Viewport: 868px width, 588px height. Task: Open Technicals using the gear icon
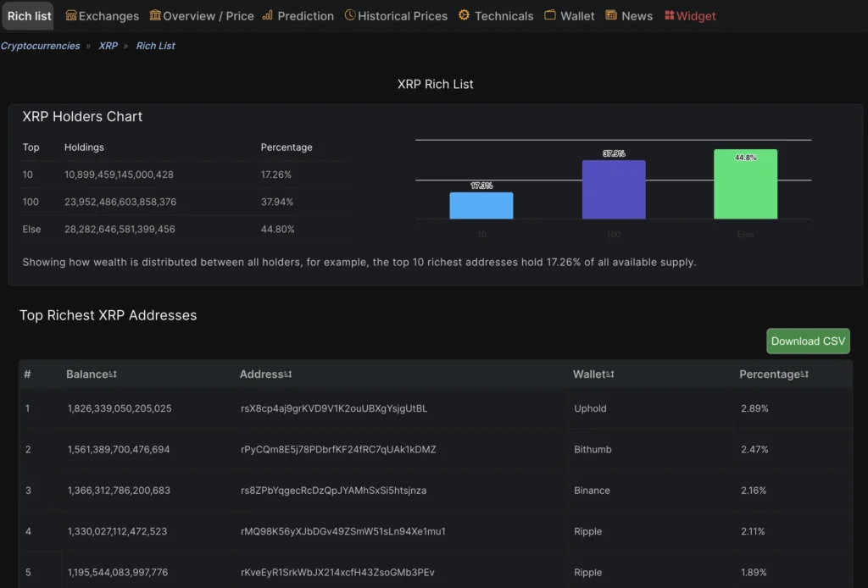(x=463, y=15)
